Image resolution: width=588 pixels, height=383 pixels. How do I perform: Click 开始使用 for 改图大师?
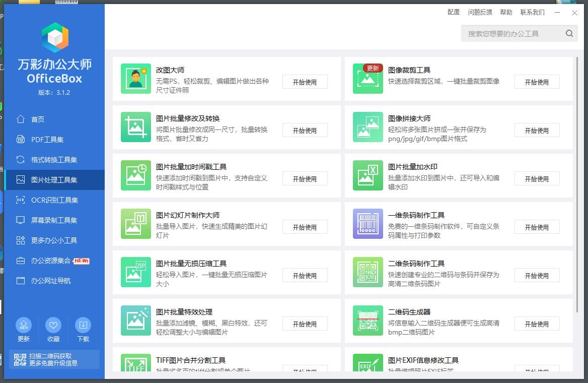tap(305, 82)
